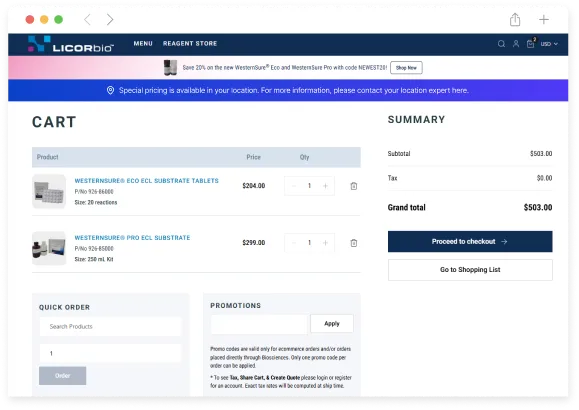Click the Search Products quick order field
The width and height of the screenshot is (579, 410).
(x=110, y=327)
